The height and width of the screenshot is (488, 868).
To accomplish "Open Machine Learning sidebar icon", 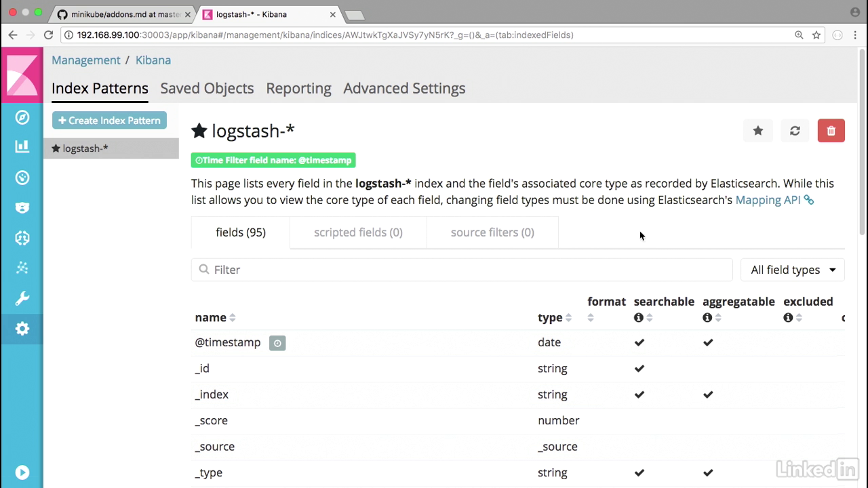I will [22, 238].
